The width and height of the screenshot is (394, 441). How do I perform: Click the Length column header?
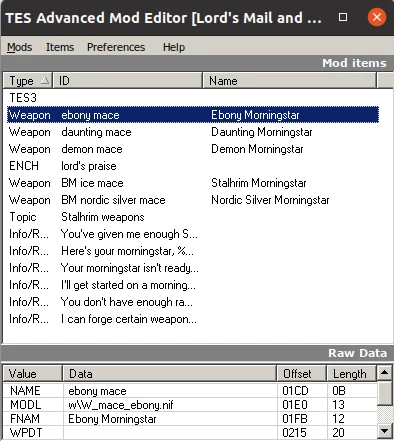[x=352, y=373]
